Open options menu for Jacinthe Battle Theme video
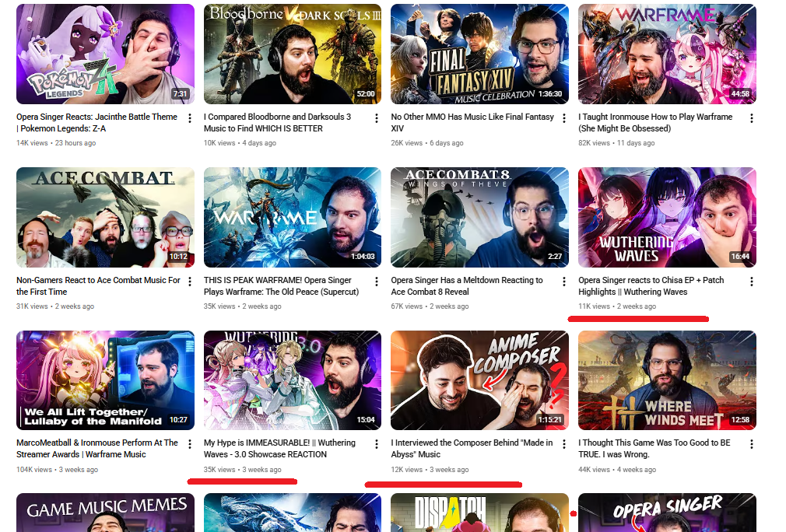Image resolution: width=786 pixels, height=532 pixels. pyautogui.click(x=189, y=118)
